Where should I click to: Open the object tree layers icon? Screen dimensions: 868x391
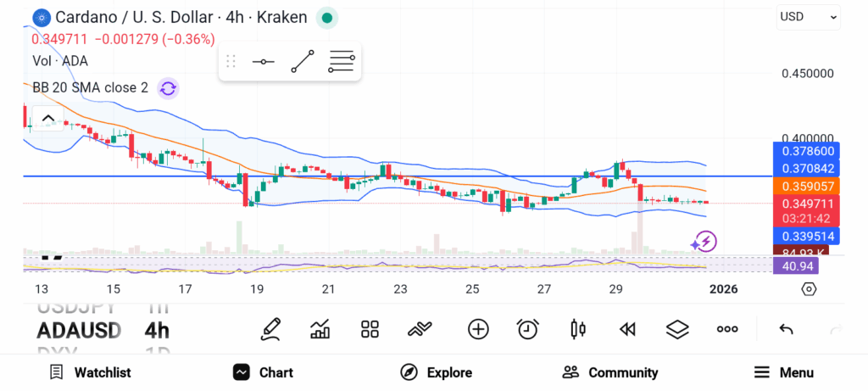coord(676,329)
